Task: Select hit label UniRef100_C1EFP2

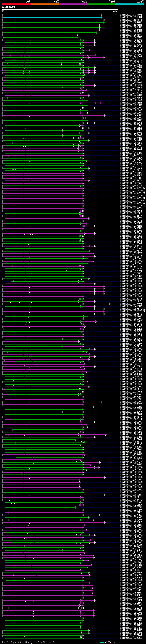Action: click(x=131, y=130)
